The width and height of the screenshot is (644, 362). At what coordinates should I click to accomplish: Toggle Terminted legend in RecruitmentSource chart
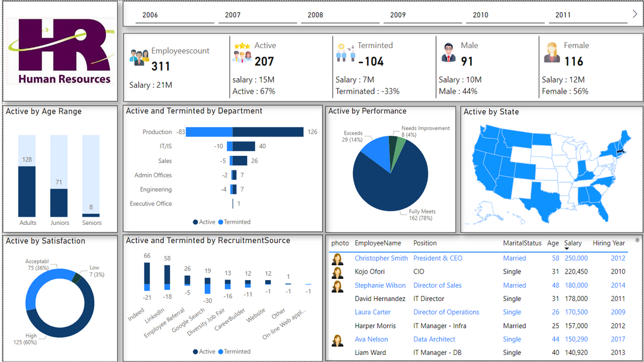[234, 351]
